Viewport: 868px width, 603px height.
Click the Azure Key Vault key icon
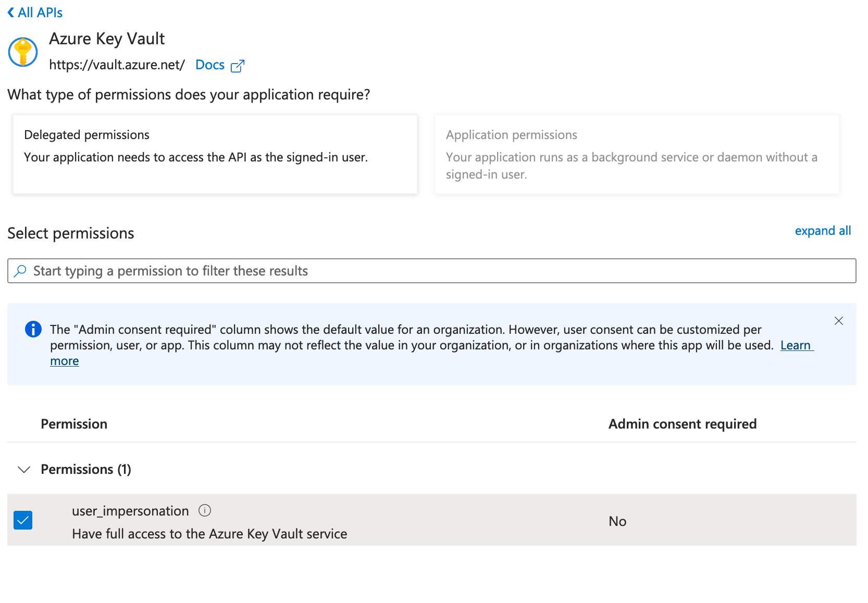(23, 52)
